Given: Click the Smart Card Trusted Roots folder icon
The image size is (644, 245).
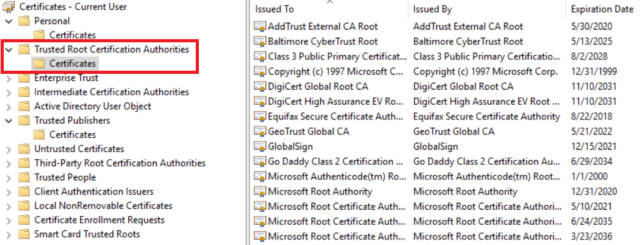Looking at the screenshot, I should tap(25, 234).
